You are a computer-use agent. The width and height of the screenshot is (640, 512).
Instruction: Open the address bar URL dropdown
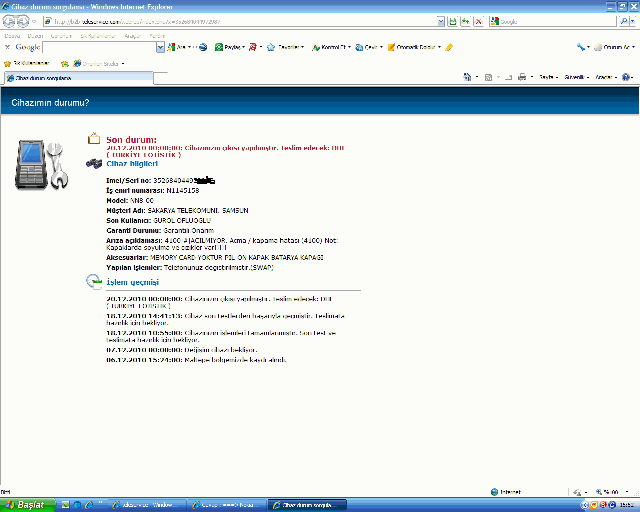443,21
